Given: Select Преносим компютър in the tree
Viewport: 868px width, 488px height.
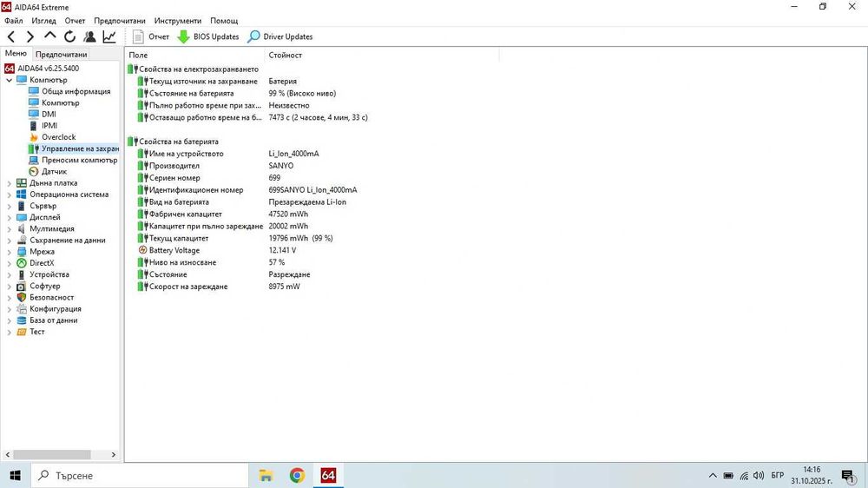Looking at the screenshot, I should pyautogui.click(x=80, y=160).
